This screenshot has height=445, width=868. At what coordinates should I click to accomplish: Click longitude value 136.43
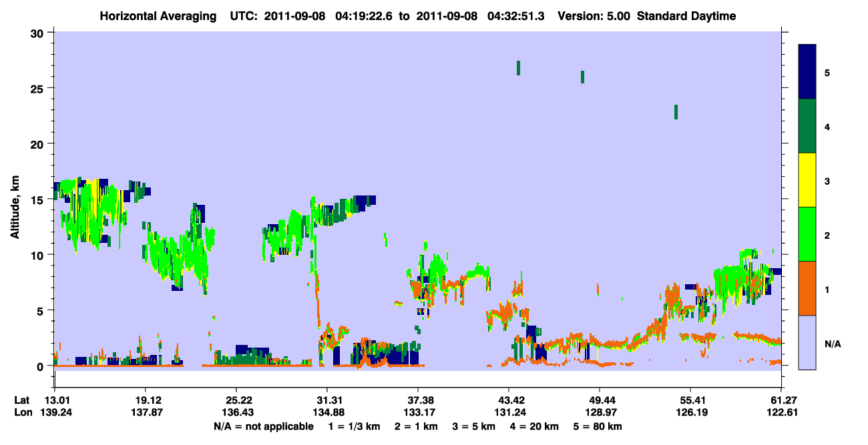236,412
